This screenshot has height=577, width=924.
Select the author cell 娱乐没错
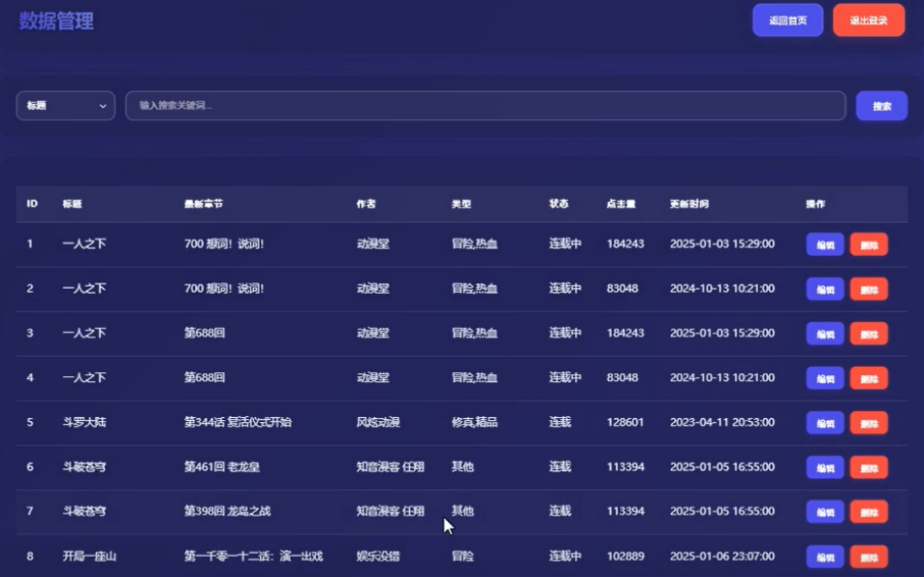pos(378,556)
